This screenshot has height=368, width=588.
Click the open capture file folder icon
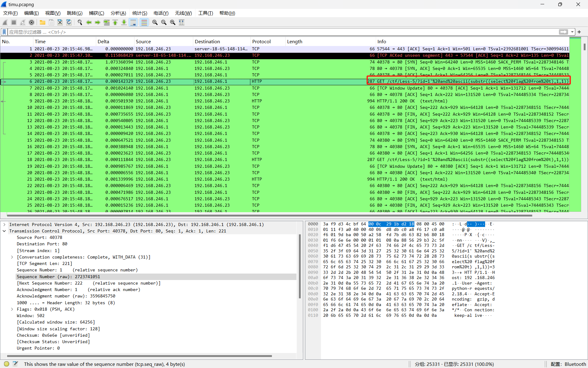pos(43,22)
